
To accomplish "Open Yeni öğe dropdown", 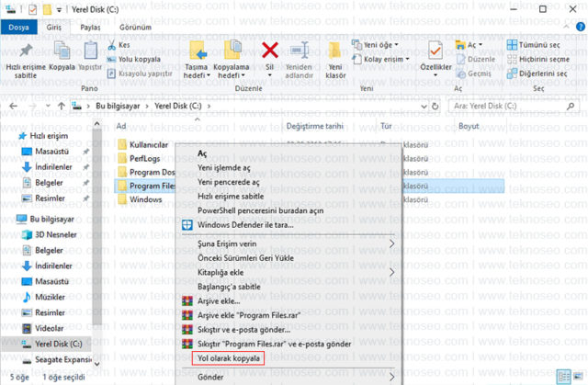I will [x=375, y=45].
